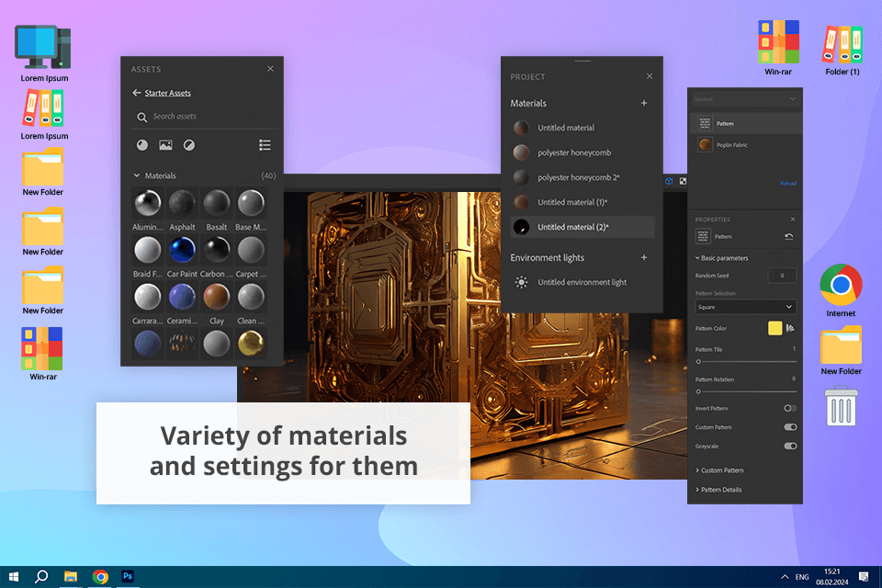Open the Folder (1) desktop icon

tap(842, 51)
